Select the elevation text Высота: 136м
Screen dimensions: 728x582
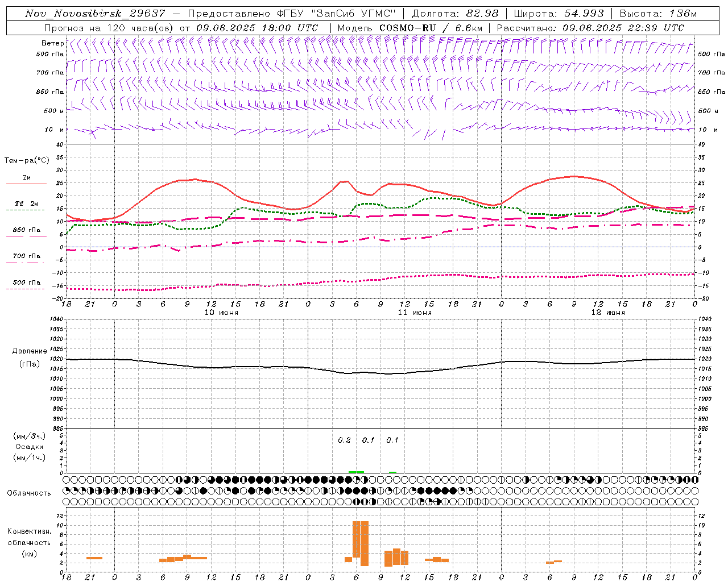(x=658, y=14)
